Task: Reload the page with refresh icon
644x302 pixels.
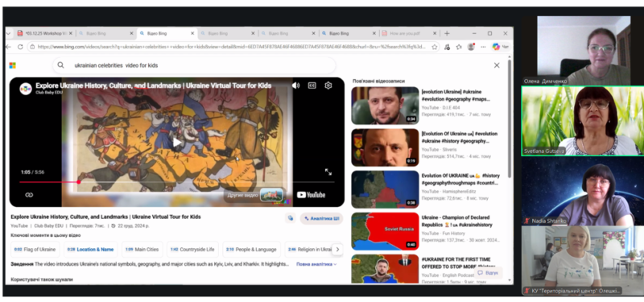Action: [x=20, y=47]
